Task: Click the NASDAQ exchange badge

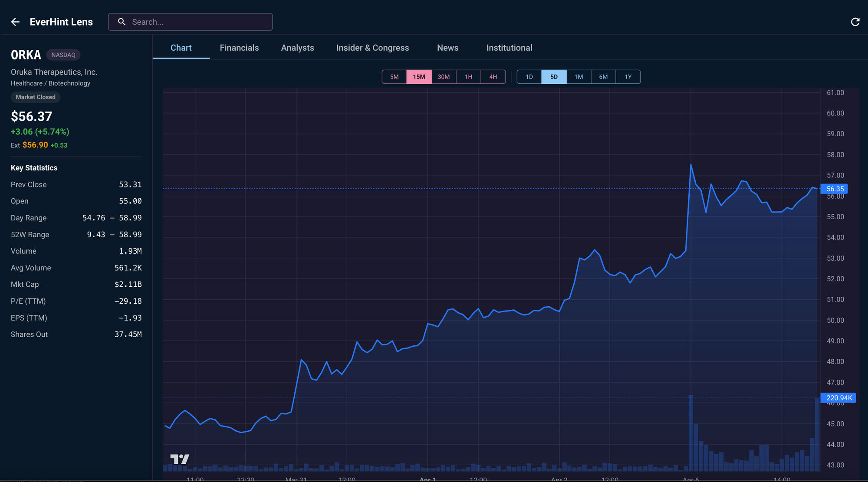Action: point(63,55)
